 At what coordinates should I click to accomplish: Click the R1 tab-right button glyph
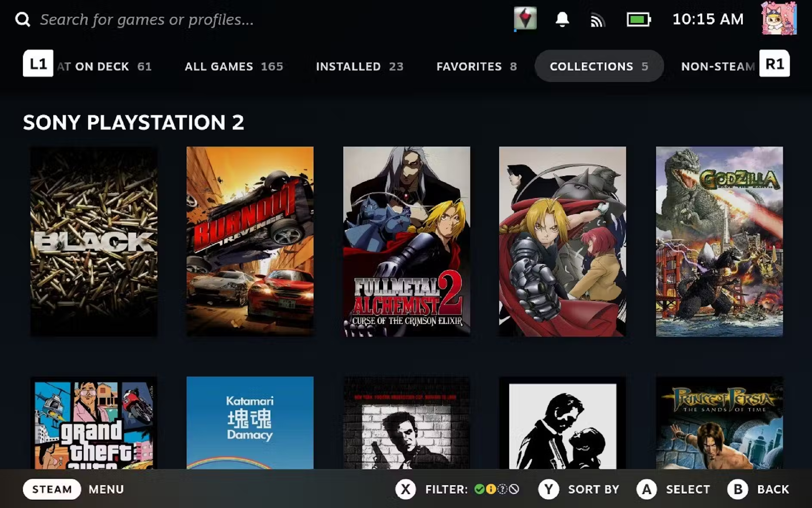pos(774,63)
